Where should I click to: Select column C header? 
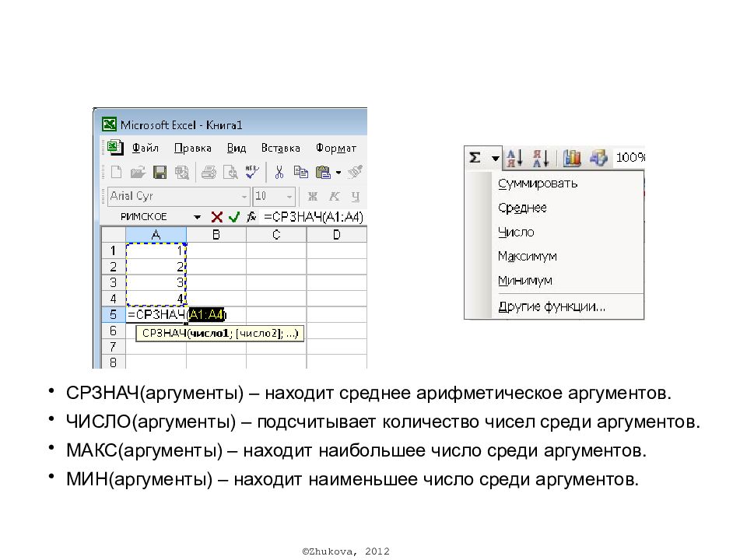tap(276, 235)
